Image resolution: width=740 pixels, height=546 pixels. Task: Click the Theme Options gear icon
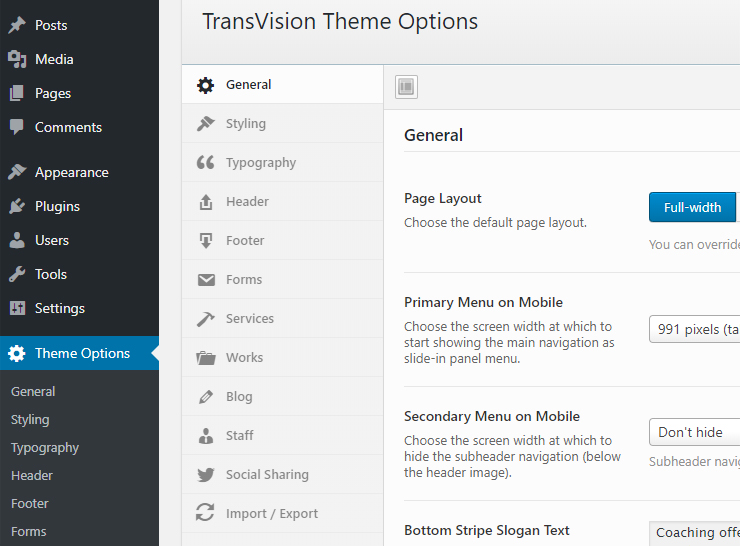coord(17,353)
